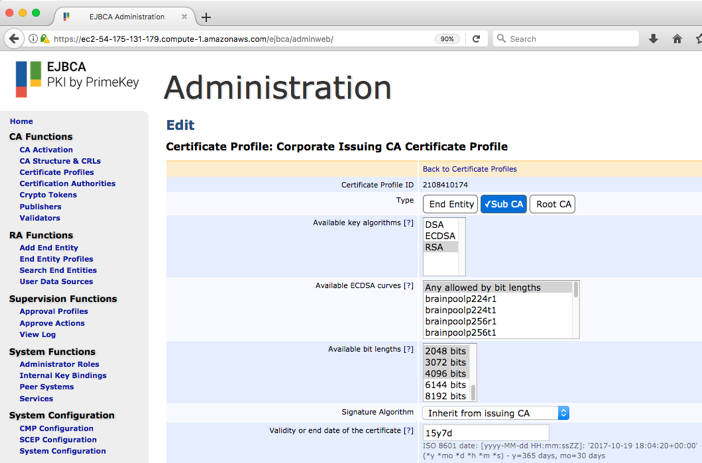Click the site identity lock icon
Screen dimensions: 702x463
click(44, 39)
